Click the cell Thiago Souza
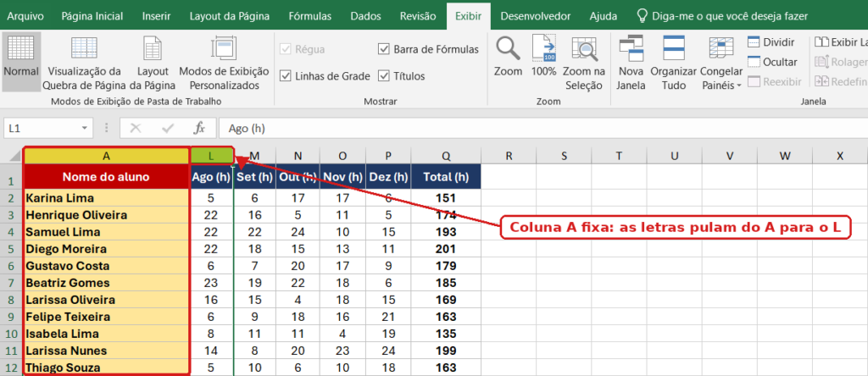The image size is (868, 376). [106, 368]
